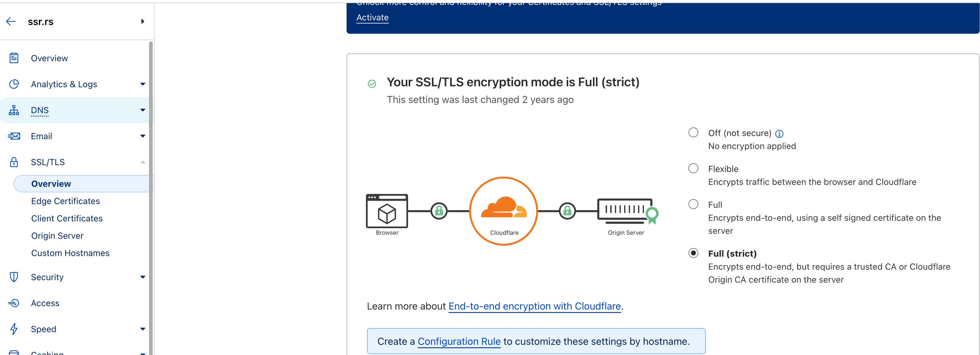Collapse the SSL/TLS section arrow
Viewport: 980px width, 355px height.
(x=143, y=162)
